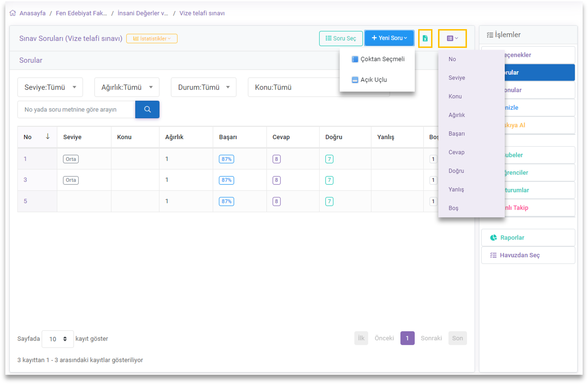Screen dimensions: 588x384
Task: Open the Durum:Tümü dropdown
Action: coord(203,87)
